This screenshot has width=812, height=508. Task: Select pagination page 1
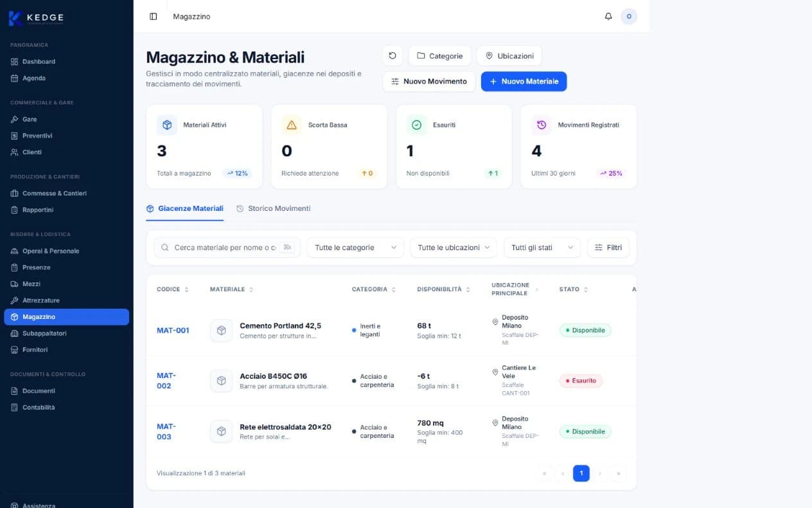pyautogui.click(x=581, y=473)
